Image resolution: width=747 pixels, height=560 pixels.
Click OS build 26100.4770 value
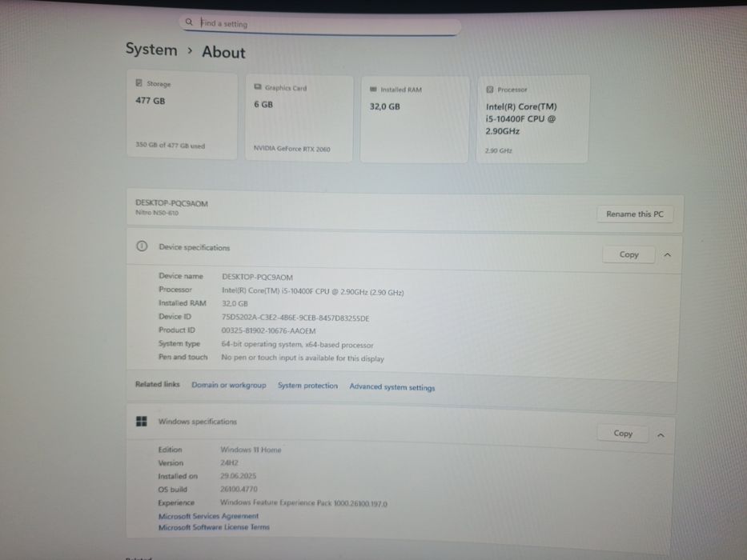point(239,489)
